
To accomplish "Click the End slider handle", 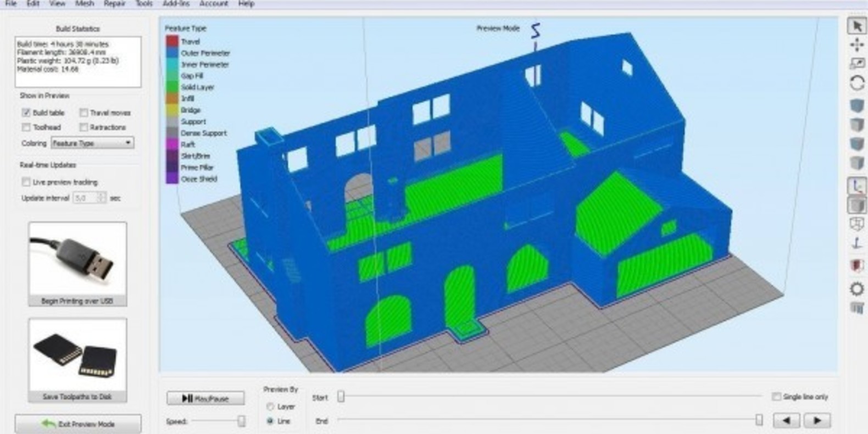I will point(759,420).
